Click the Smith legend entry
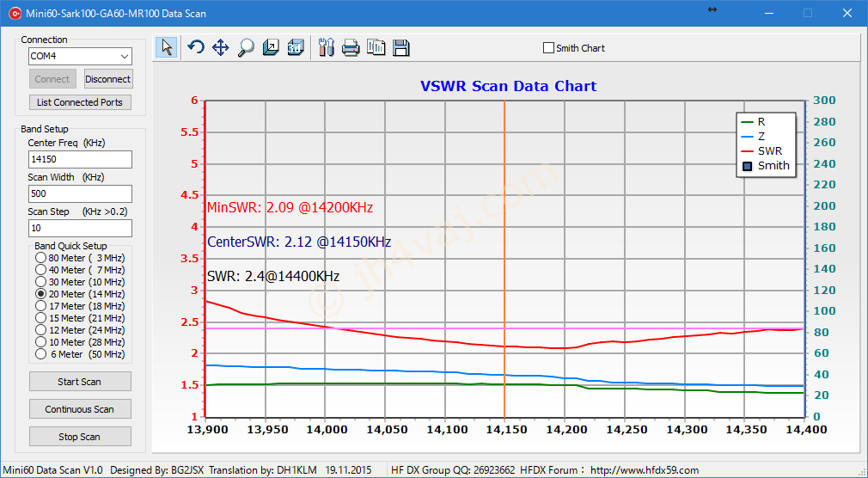 (x=766, y=166)
